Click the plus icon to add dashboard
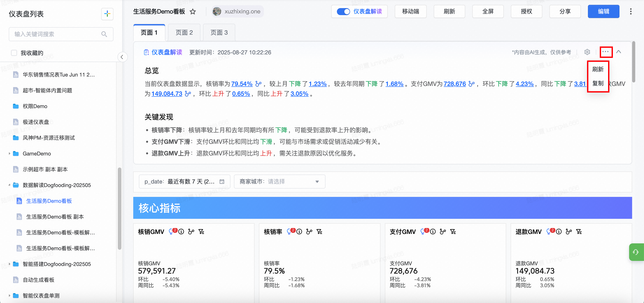 [x=107, y=14]
